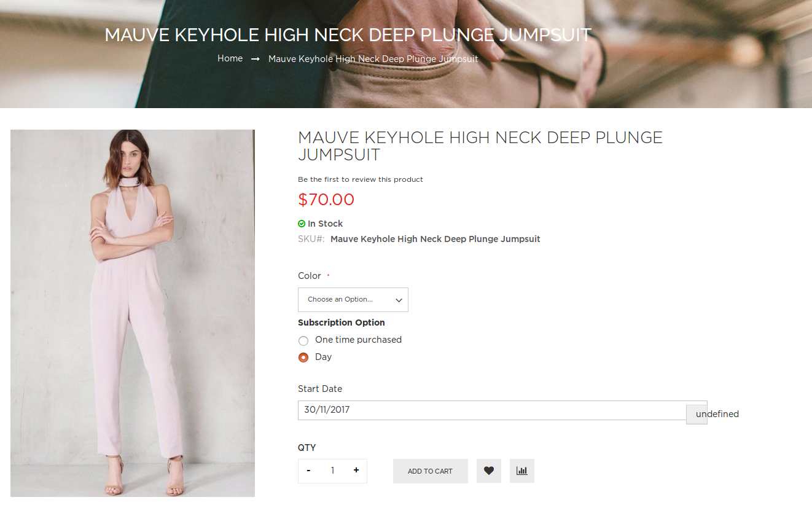This screenshot has width=812, height=524.
Task: Click the product title heading
Action: 480,146
